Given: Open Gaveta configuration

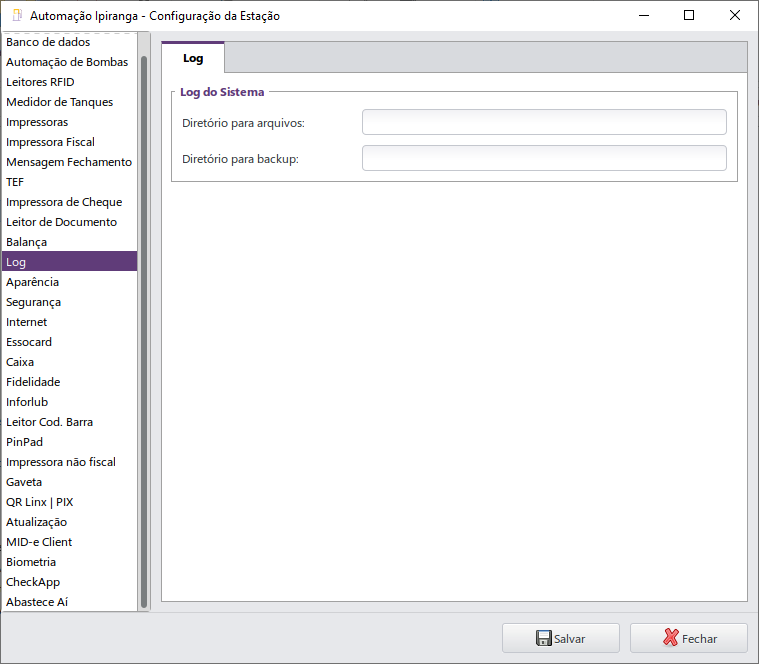Looking at the screenshot, I should [x=70, y=482].
